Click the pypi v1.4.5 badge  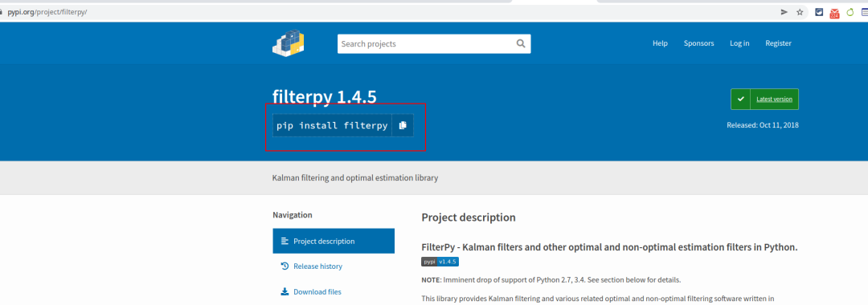tap(440, 262)
